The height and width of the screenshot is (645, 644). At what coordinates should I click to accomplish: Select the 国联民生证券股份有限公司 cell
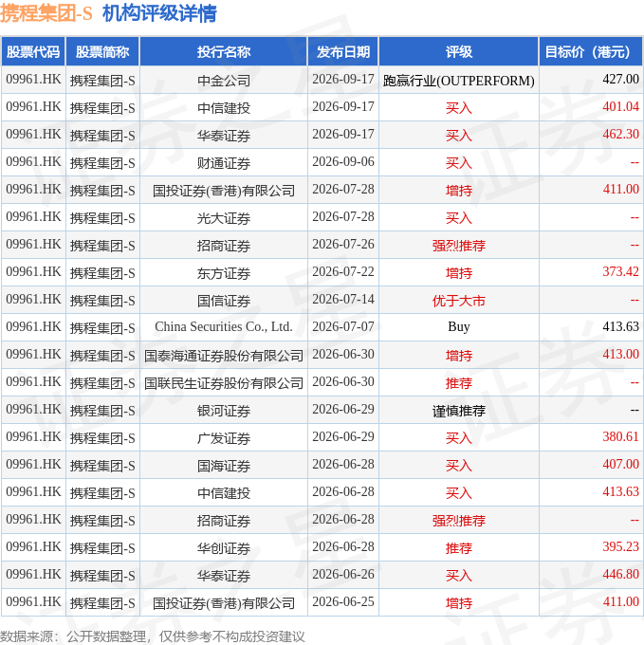pyautogui.click(x=224, y=382)
